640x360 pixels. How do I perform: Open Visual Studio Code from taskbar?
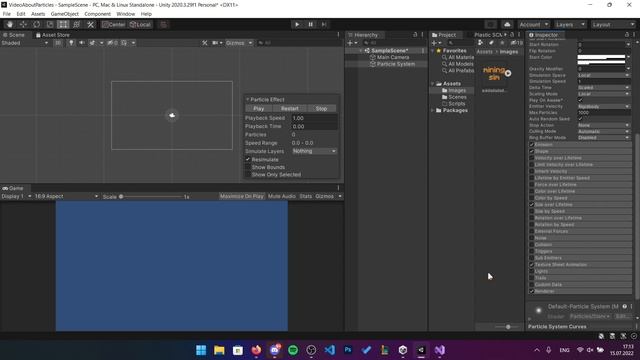(x=329, y=350)
